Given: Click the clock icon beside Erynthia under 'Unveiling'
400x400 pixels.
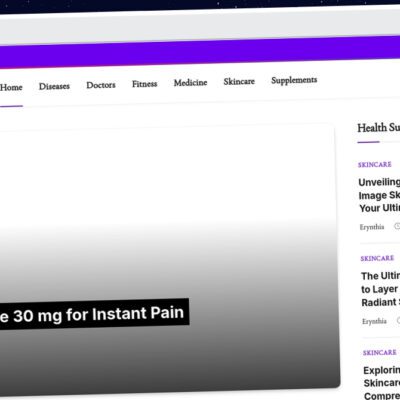Looking at the screenshot, I should point(397,226).
